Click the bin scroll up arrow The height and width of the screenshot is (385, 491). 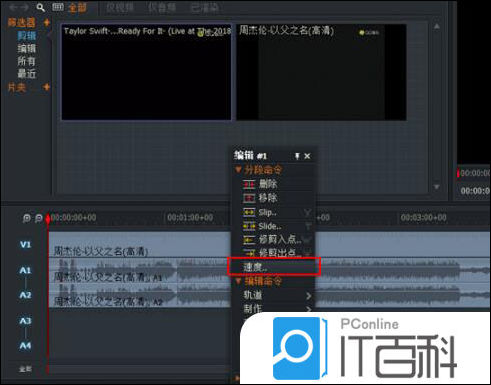437,26
